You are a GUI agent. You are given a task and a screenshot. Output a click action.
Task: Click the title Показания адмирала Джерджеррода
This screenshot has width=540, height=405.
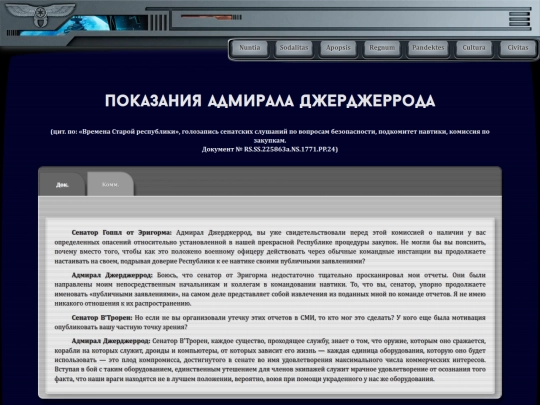point(270,101)
